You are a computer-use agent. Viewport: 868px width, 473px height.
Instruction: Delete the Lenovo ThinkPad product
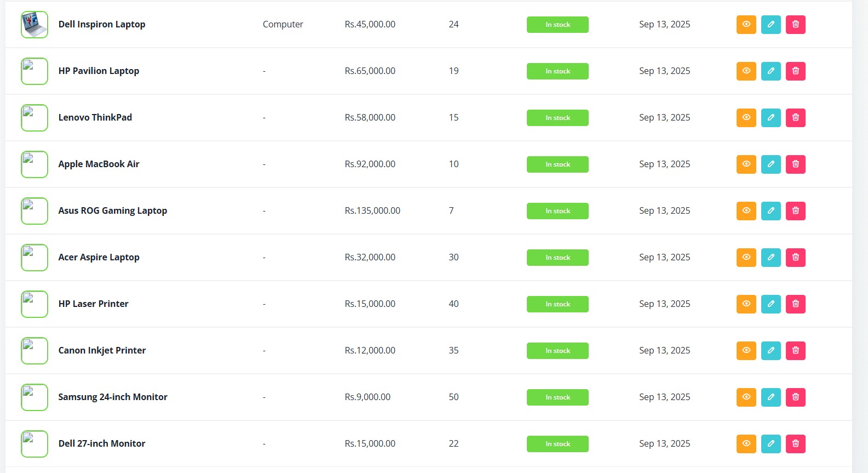[x=795, y=118]
